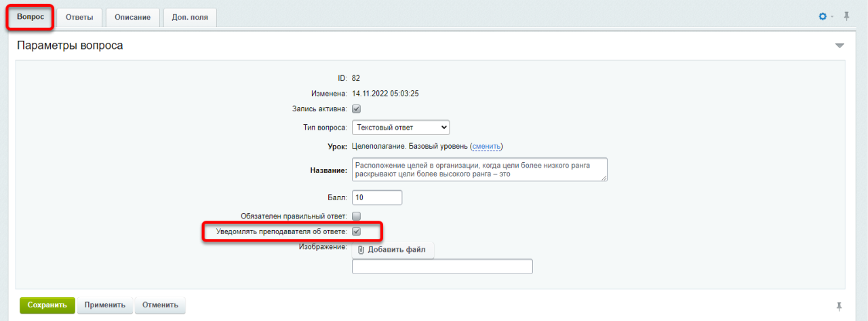This screenshot has height=321, width=868.
Task: Open the Описание tab
Action: [x=133, y=17]
